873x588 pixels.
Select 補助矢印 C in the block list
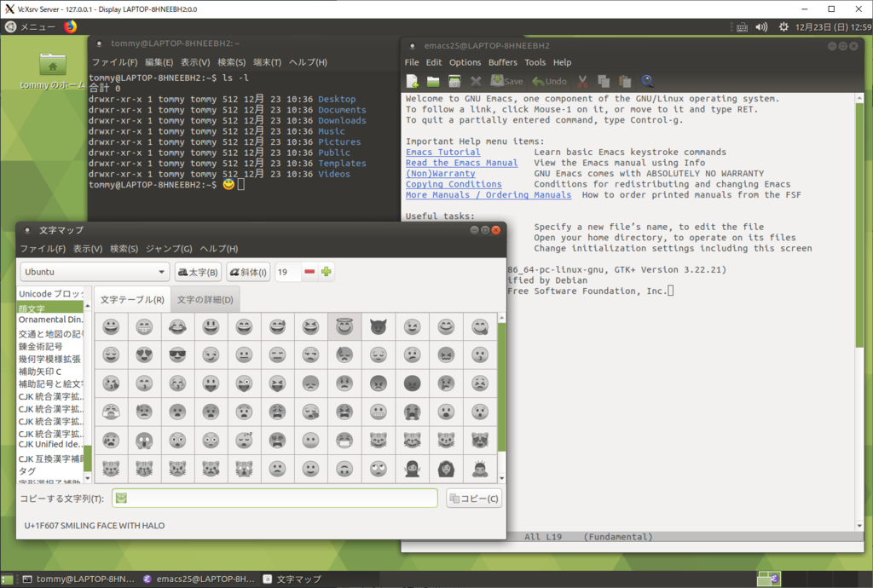click(50, 371)
